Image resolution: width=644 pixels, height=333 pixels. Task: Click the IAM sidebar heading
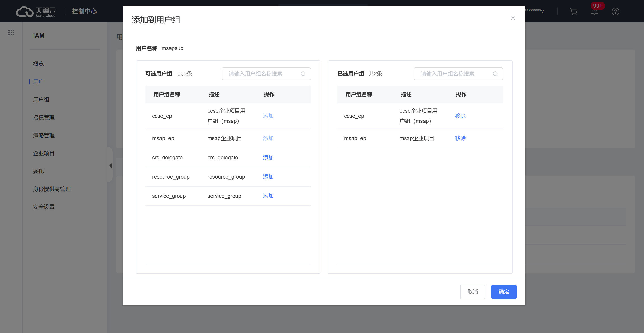pyautogui.click(x=39, y=36)
